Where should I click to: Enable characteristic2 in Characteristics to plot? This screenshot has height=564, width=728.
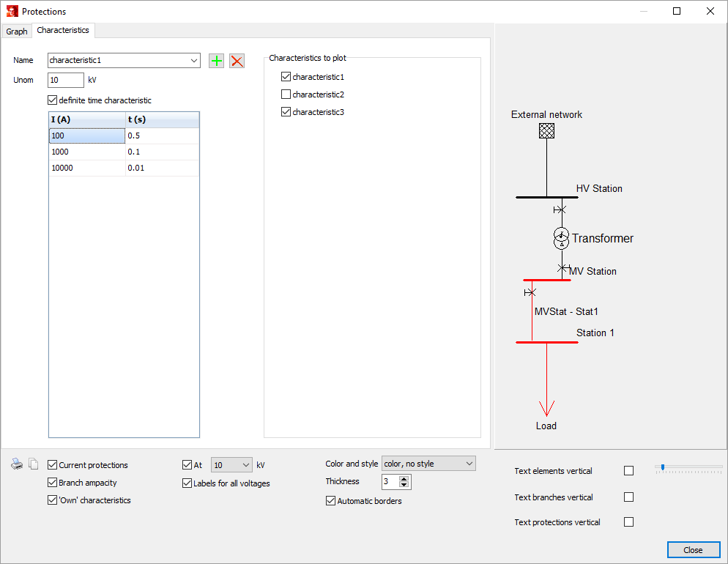286,94
